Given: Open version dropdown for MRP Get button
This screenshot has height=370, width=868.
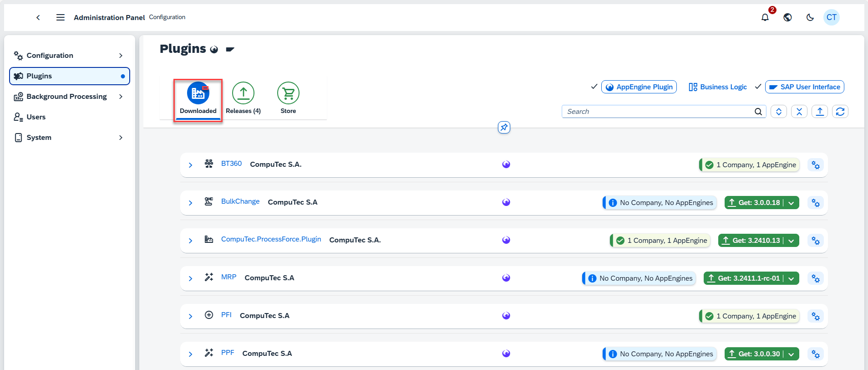Looking at the screenshot, I should (x=791, y=278).
